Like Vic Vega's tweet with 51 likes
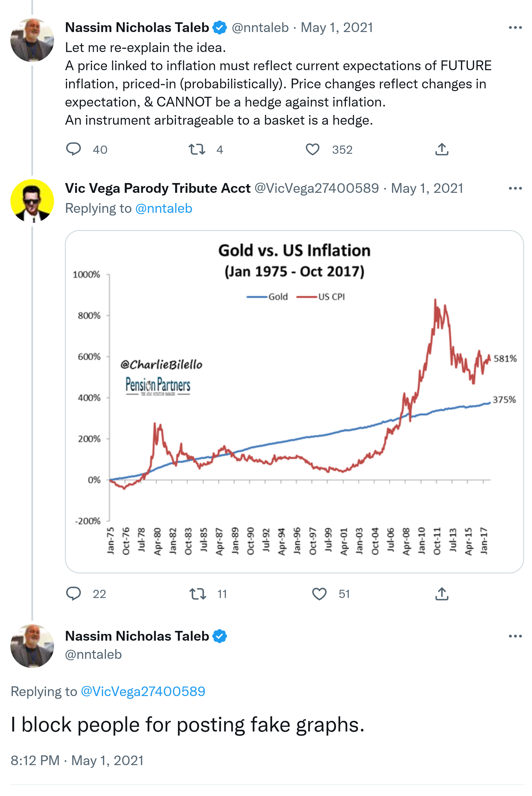The width and height of the screenshot is (532, 796). [319, 594]
